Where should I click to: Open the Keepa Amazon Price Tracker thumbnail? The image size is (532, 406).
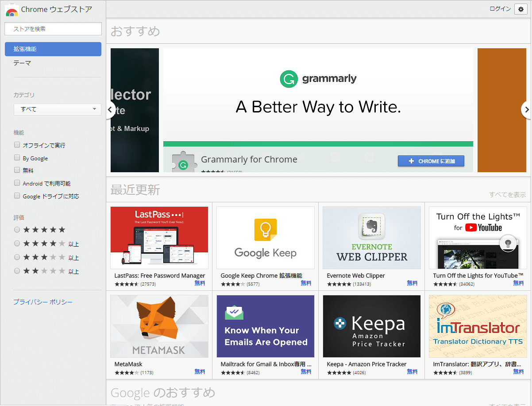tap(372, 326)
